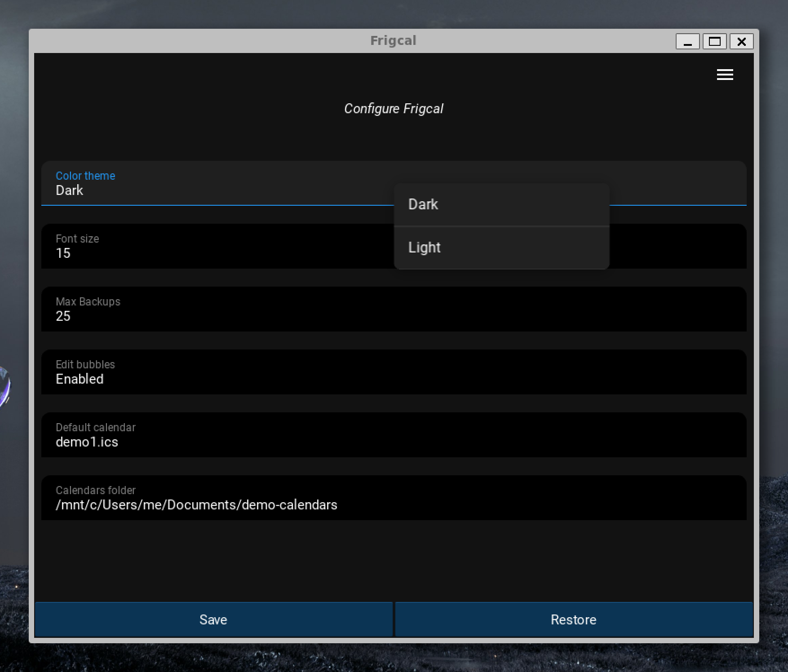Maximize the Frigcal window

point(714,42)
